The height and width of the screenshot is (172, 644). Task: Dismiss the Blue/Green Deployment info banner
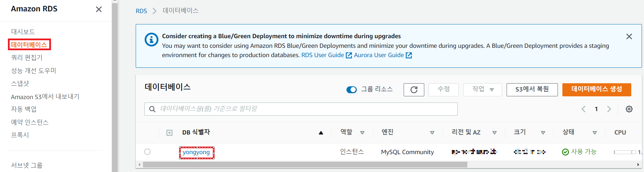click(x=629, y=36)
